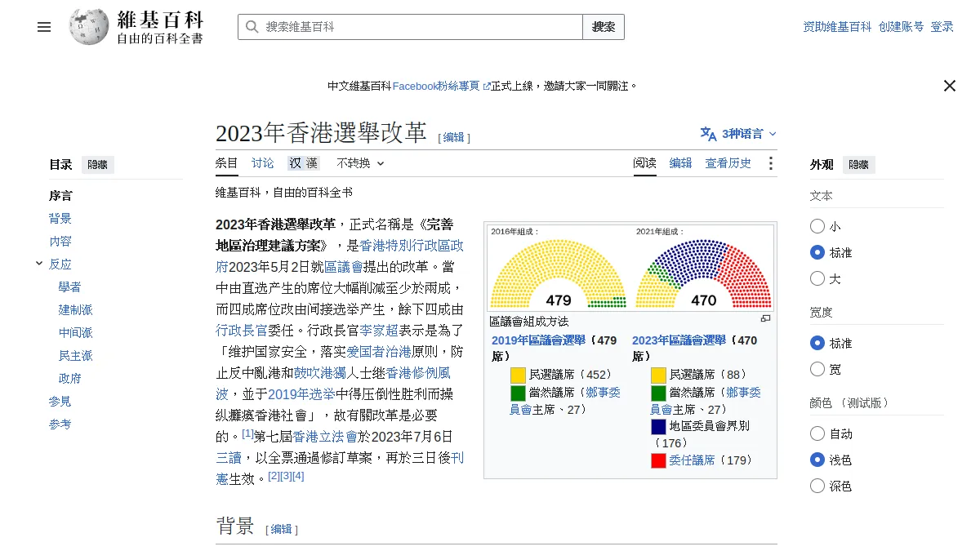Click the enlarge icon on infobox caption
Screen dimensions: 980x551
pos(765,319)
